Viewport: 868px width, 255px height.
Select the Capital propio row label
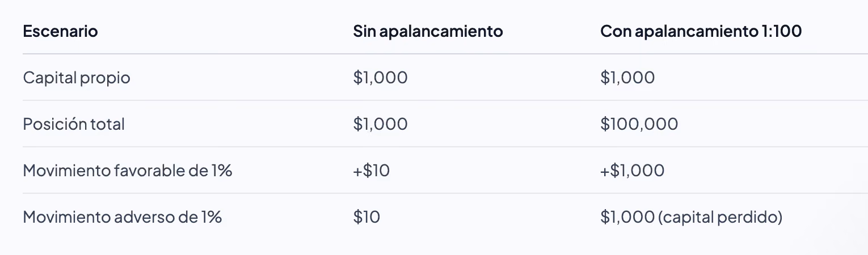click(77, 78)
